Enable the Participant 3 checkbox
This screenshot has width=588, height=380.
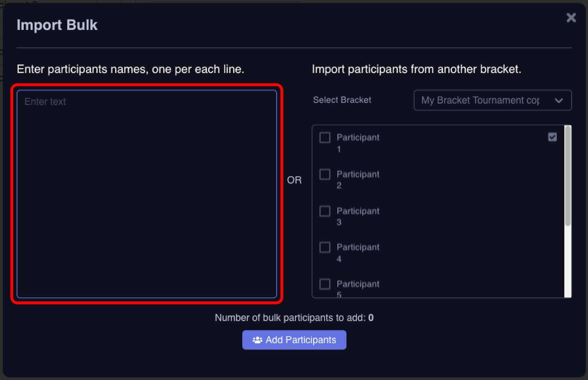coord(325,211)
